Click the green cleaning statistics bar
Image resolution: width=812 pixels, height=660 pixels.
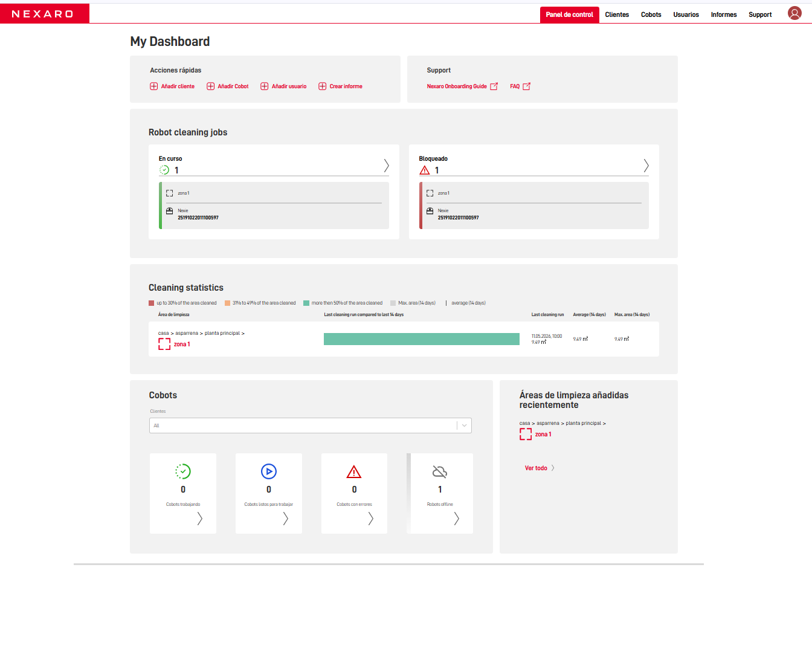(x=422, y=339)
